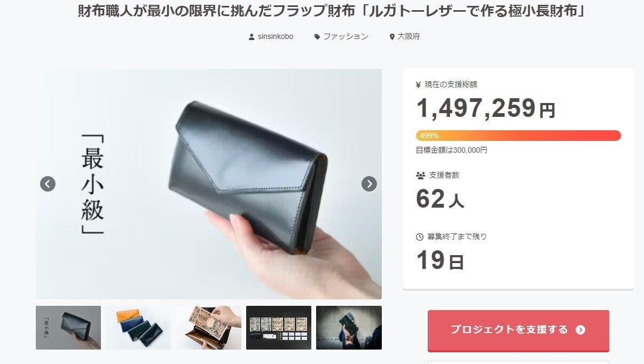Click the next image arrow on carousel
The height and width of the screenshot is (364, 644).
click(x=369, y=184)
